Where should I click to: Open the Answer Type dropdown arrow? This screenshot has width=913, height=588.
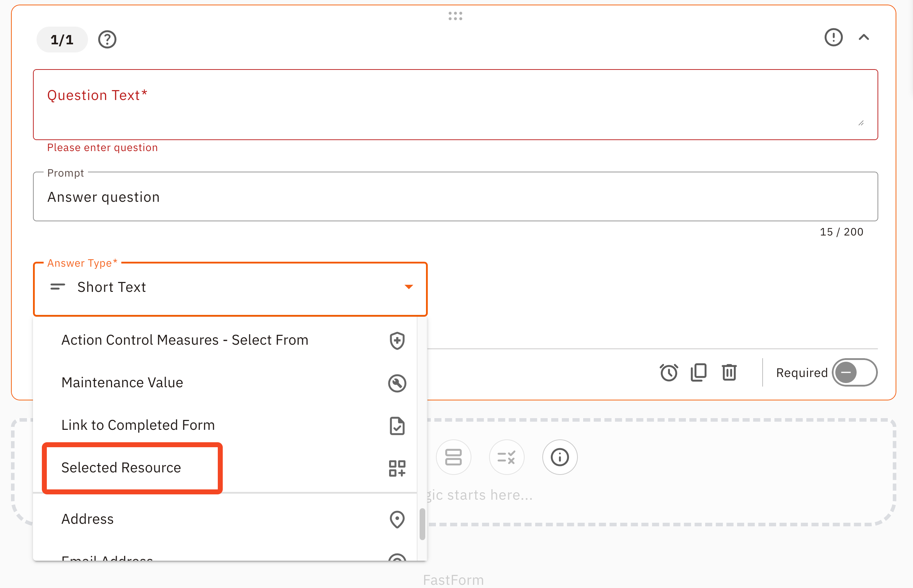(x=409, y=287)
